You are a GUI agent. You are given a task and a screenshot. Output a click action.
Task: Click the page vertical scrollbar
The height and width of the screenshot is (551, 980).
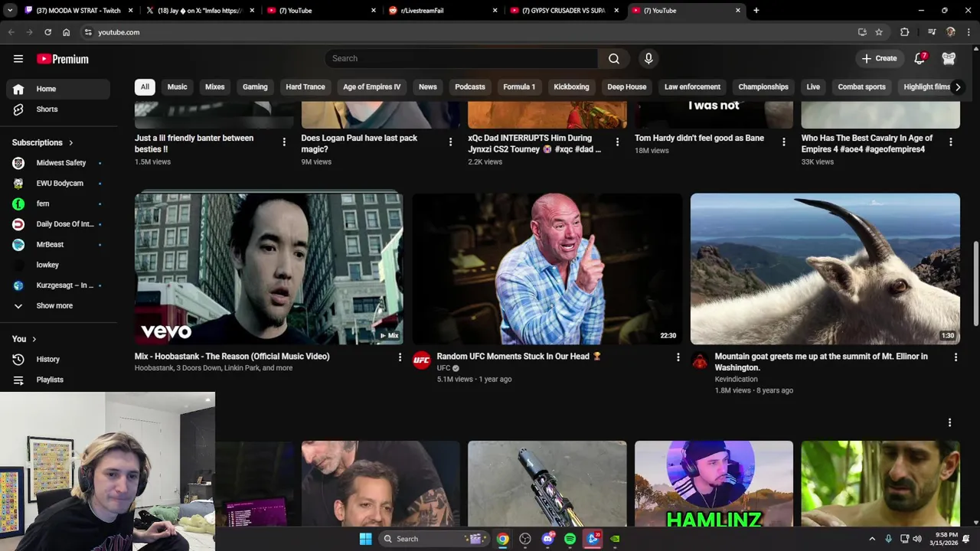coord(975,283)
